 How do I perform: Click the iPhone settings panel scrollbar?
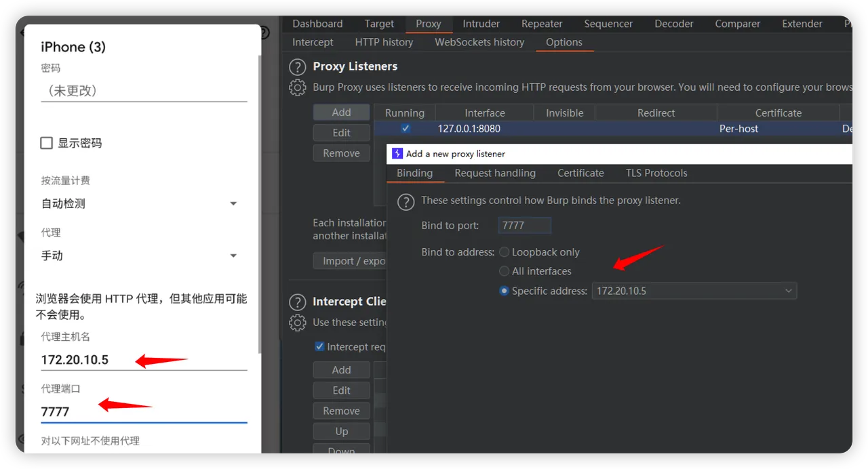coord(260,203)
